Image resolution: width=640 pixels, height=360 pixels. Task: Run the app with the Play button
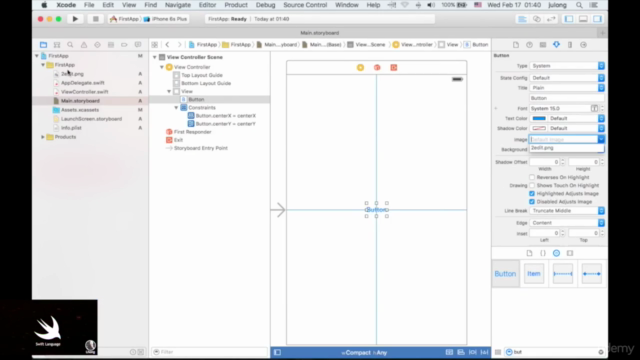click(75, 19)
